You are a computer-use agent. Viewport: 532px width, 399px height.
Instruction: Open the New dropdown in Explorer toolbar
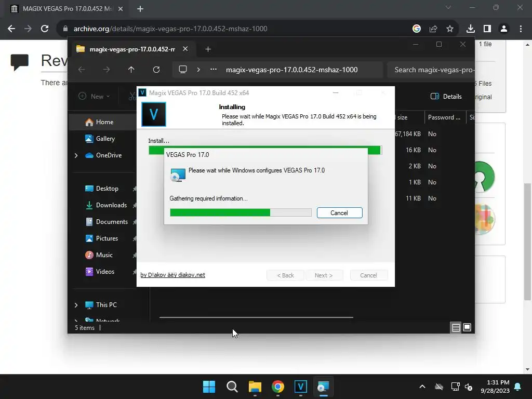(94, 96)
